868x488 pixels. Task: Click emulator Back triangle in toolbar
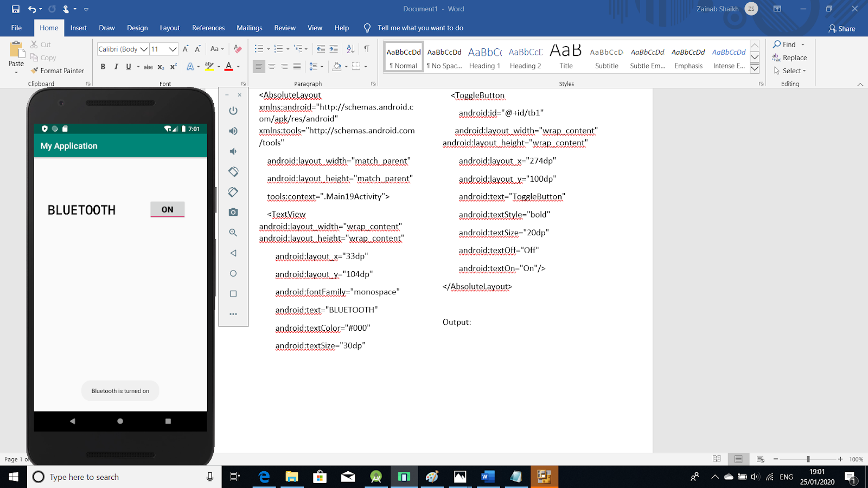coord(233,253)
